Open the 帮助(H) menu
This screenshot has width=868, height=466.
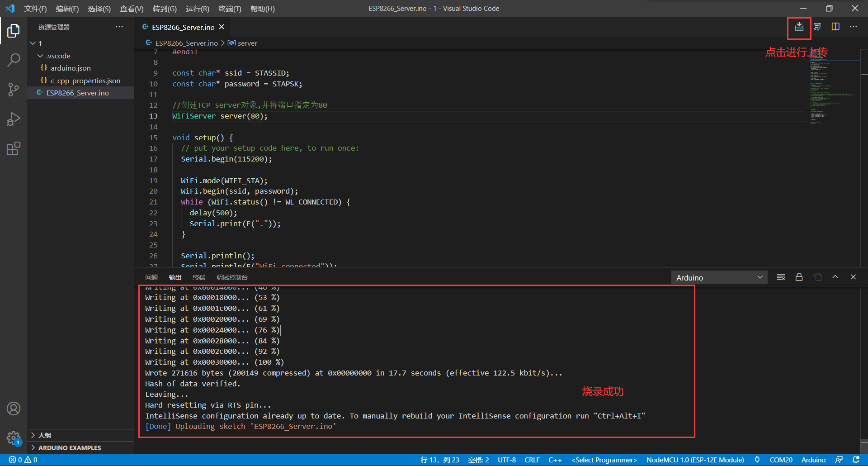(x=262, y=9)
